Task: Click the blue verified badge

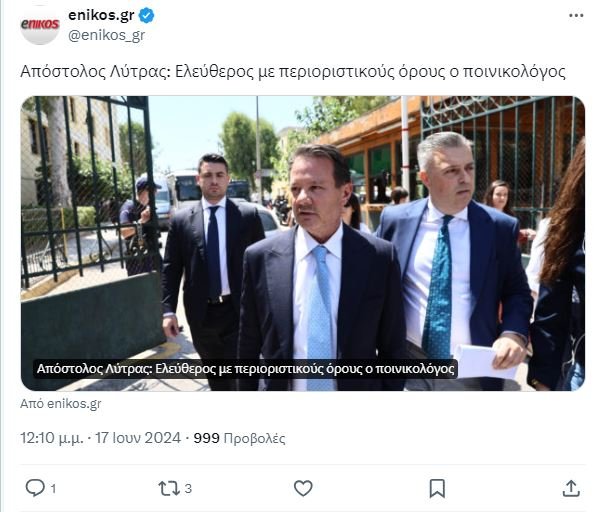Action: pyautogui.click(x=147, y=16)
